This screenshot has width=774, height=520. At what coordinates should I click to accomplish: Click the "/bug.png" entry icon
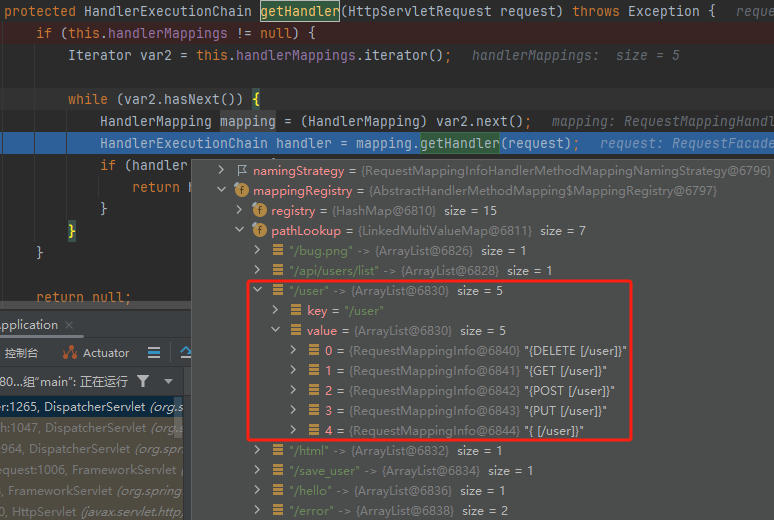tap(278, 250)
